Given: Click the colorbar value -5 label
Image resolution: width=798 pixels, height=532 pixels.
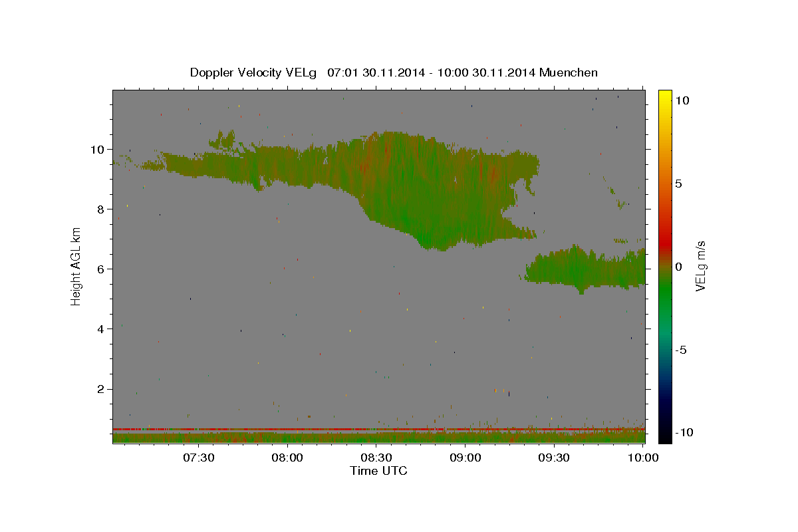Looking at the screenshot, I should coord(680,350).
